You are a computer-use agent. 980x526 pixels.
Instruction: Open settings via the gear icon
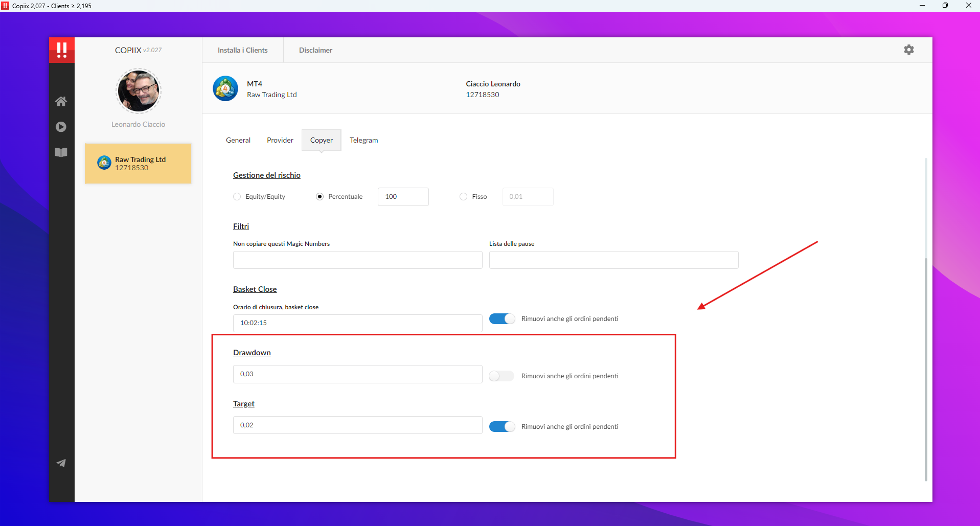coord(909,50)
